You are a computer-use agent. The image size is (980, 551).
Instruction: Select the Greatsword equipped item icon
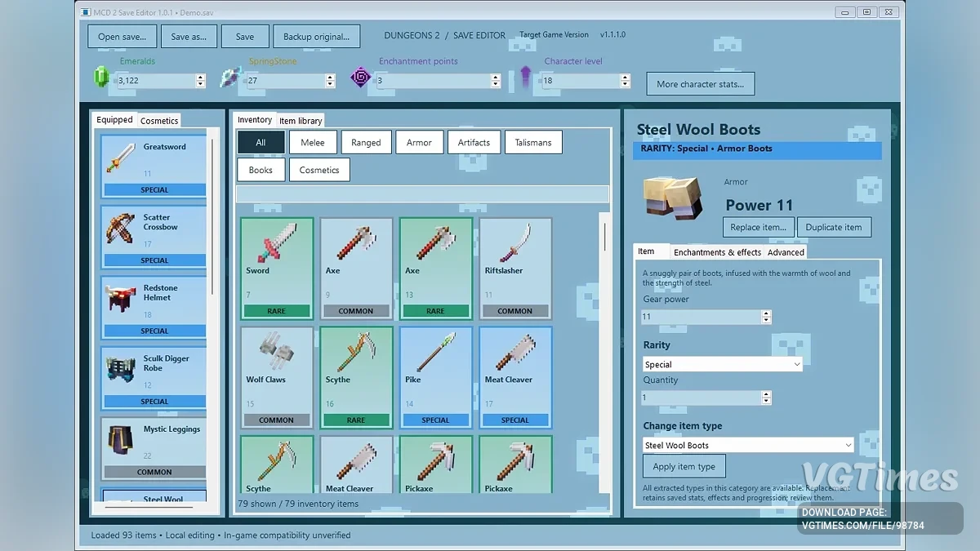121,158
